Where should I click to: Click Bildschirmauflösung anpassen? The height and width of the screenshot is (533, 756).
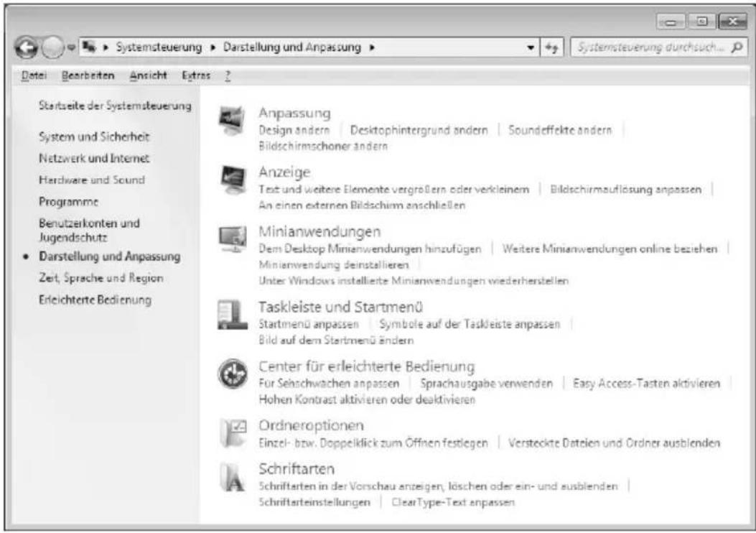(626, 189)
